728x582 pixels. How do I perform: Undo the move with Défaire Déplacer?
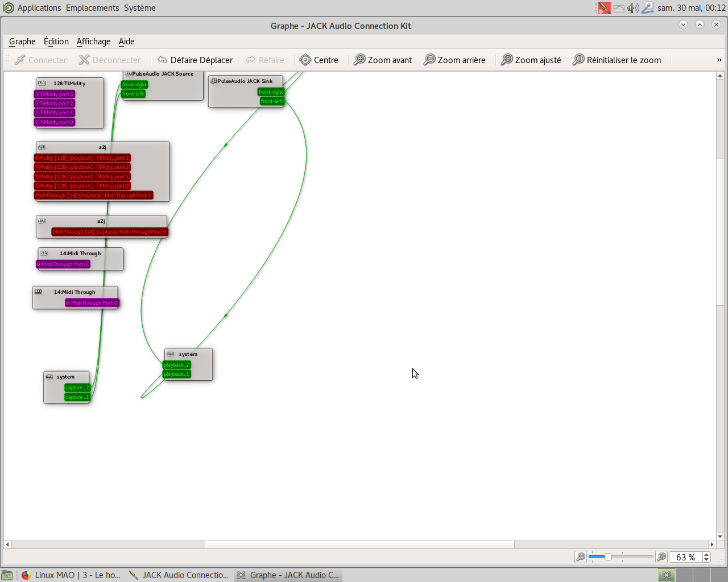pyautogui.click(x=195, y=60)
